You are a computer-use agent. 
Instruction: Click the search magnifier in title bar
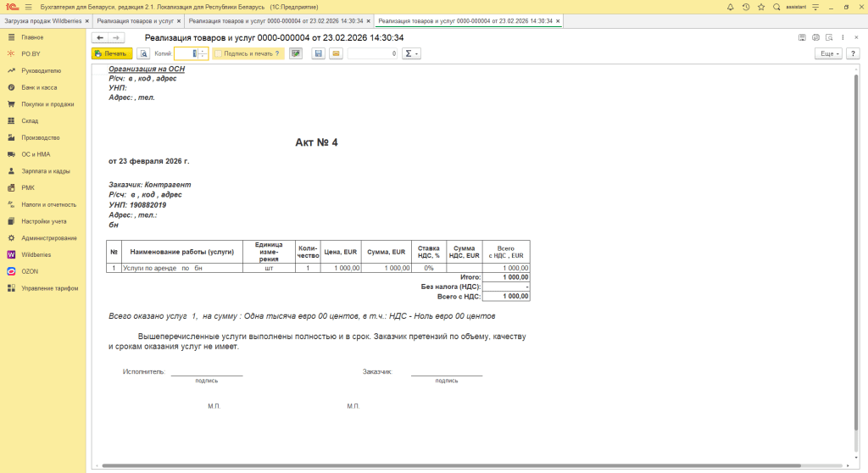[x=776, y=7]
